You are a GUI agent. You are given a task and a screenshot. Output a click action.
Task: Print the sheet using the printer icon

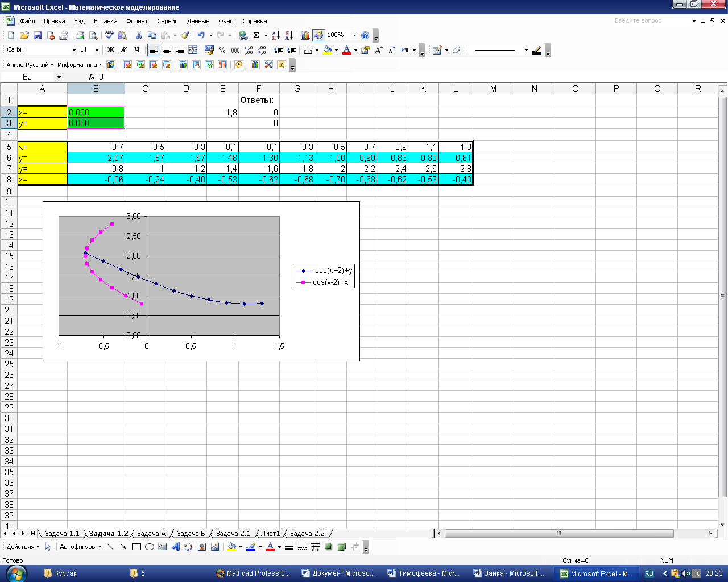(x=80, y=35)
